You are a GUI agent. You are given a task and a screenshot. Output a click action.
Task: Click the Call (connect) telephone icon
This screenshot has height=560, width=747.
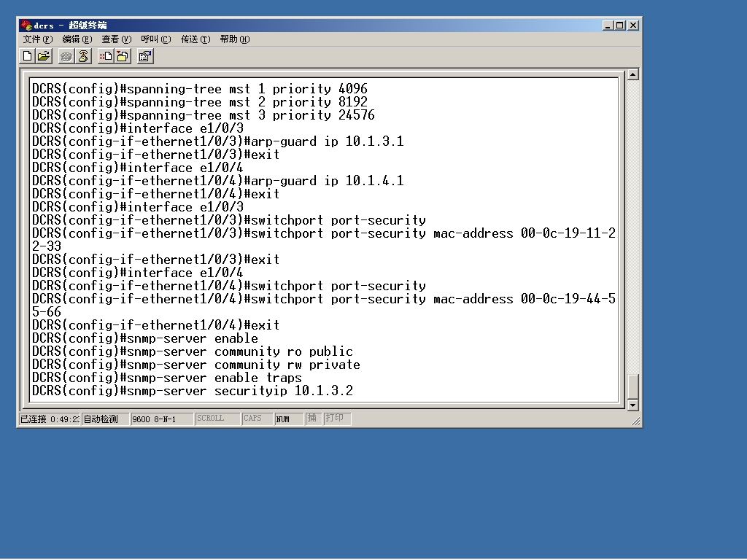click(66, 57)
